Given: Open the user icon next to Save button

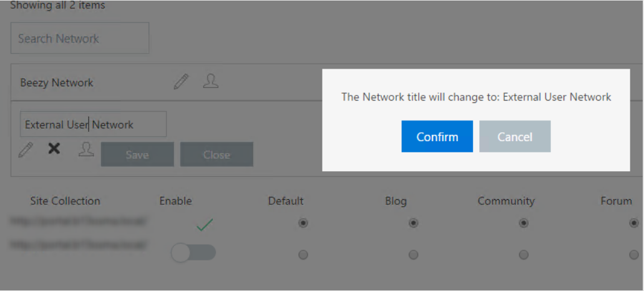Looking at the screenshot, I should 86,149.
